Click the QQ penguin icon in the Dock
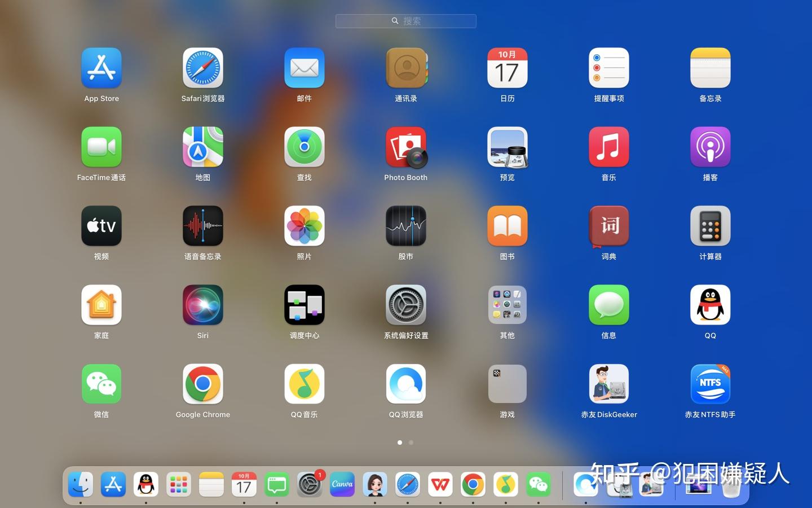Screen dimensions: 812x508 pyautogui.click(x=146, y=484)
